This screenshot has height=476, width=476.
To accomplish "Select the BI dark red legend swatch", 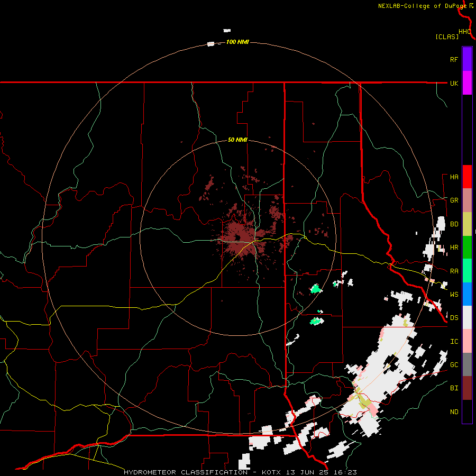I will point(467,388).
